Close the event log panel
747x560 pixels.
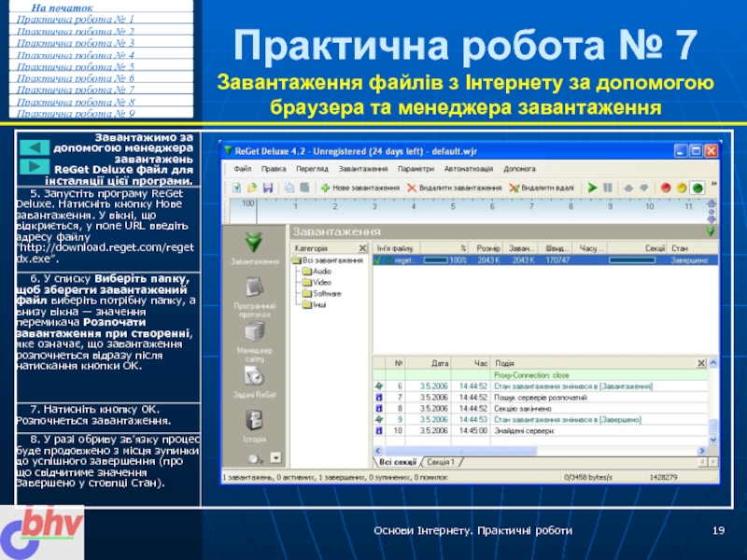tap(701, 363)
